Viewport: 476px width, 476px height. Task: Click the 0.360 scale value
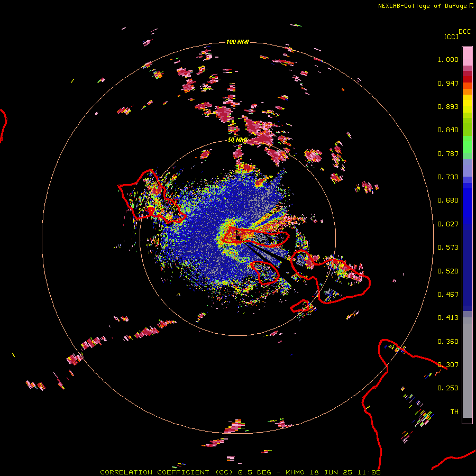(448, 342)
